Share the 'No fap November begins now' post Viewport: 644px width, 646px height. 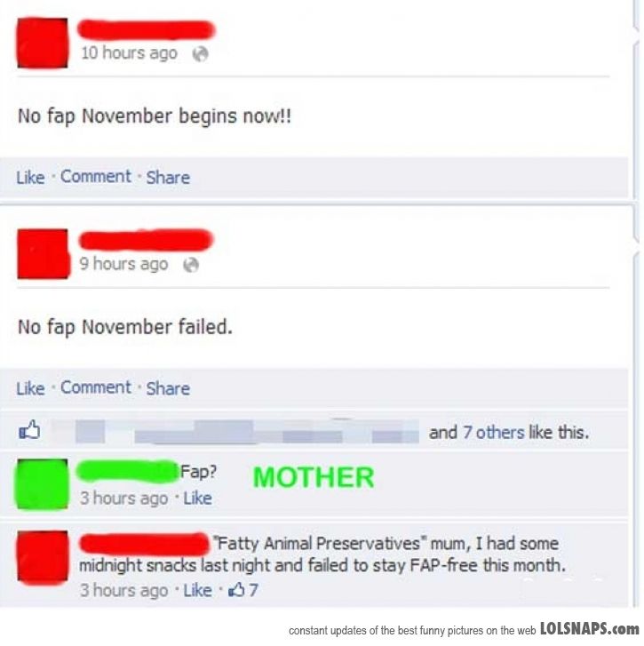[x=168, y=178]
